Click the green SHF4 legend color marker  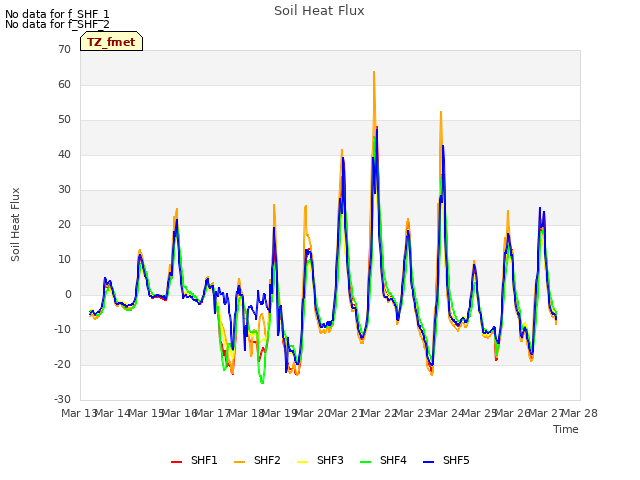pos(365,462)
